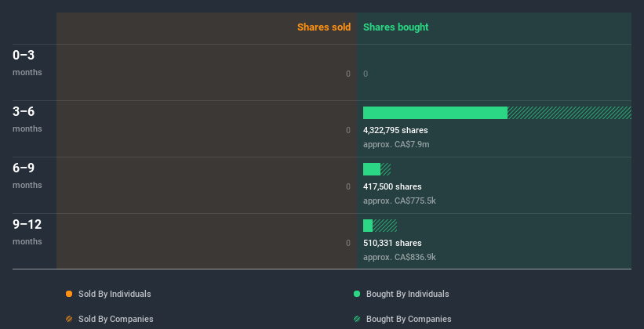Screen dimensions: 644x329
Task: Click the hatched companies bar for 6–9 months
Action: [x=386, y=169]
